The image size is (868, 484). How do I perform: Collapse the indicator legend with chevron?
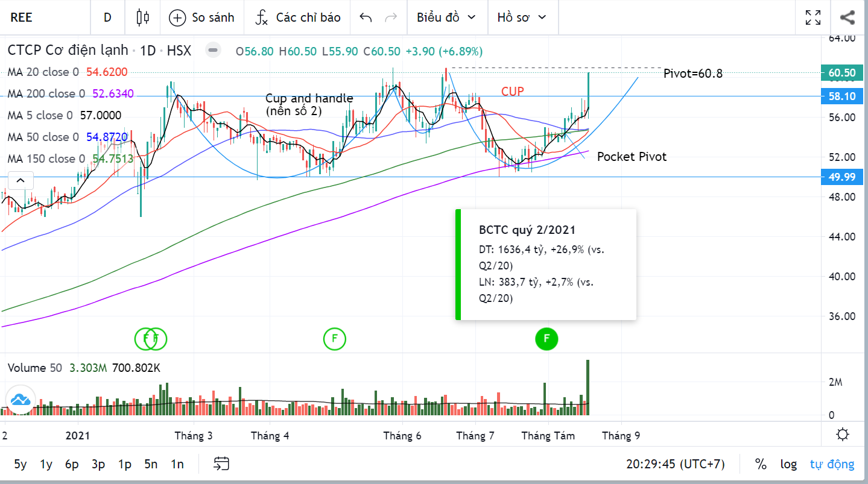point(20,180)
